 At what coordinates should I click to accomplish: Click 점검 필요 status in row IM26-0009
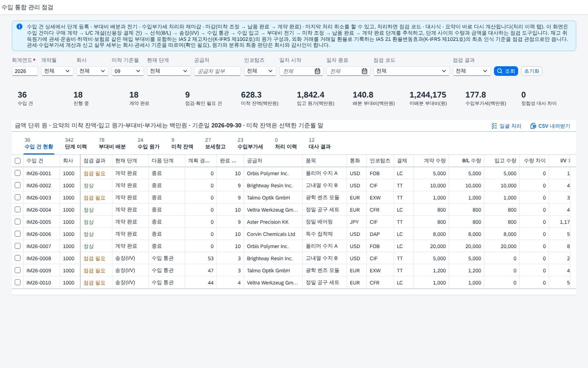tap(94, 270)
